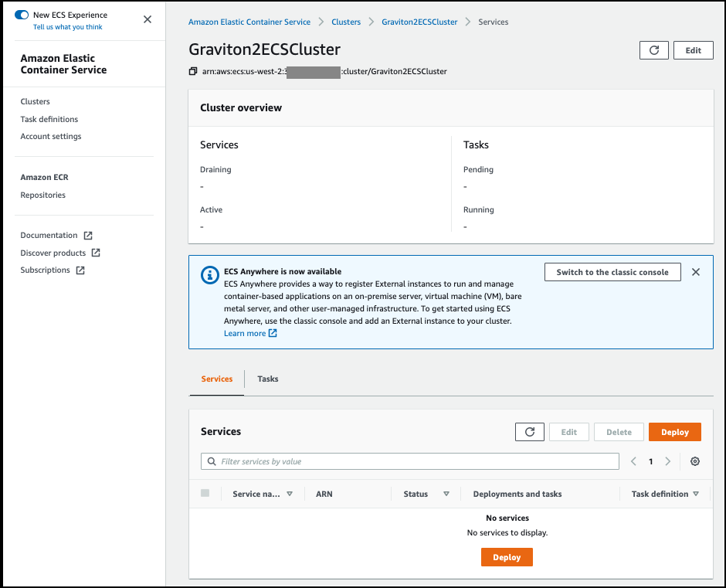Click the Draining services label
The image size is (726, 588).
[215, 169]
